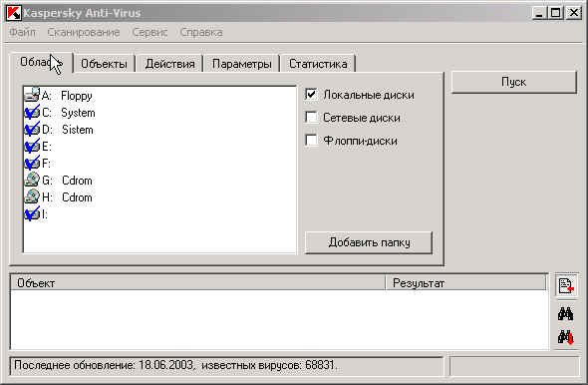Select the H: Cdrom disc icon
Image resolution: width=588 pixels, height=385 pixels.
pyautogui.click(x=32, y=196)
